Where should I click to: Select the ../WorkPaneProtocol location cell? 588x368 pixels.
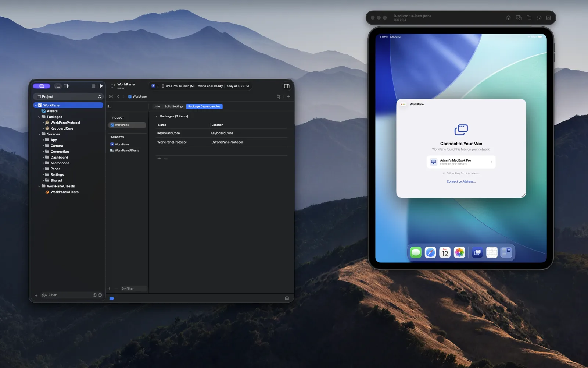click(x=227, y=142)
